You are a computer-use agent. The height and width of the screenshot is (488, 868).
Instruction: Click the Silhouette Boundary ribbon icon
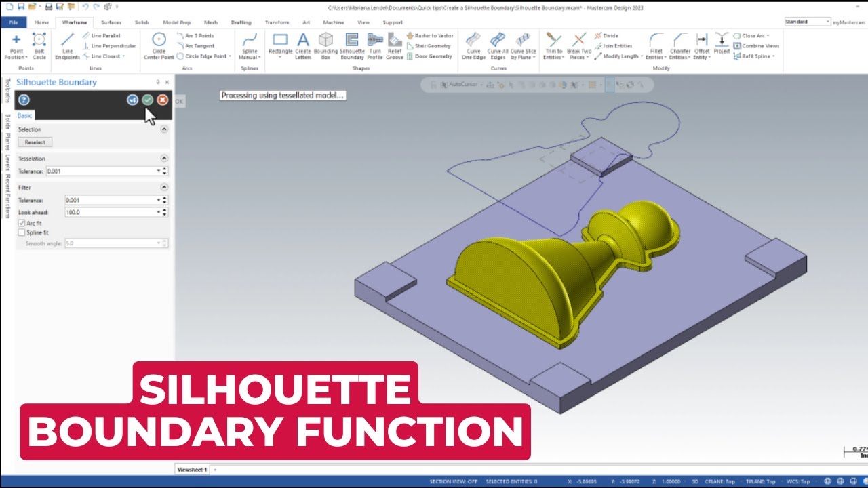coord(352,46)
